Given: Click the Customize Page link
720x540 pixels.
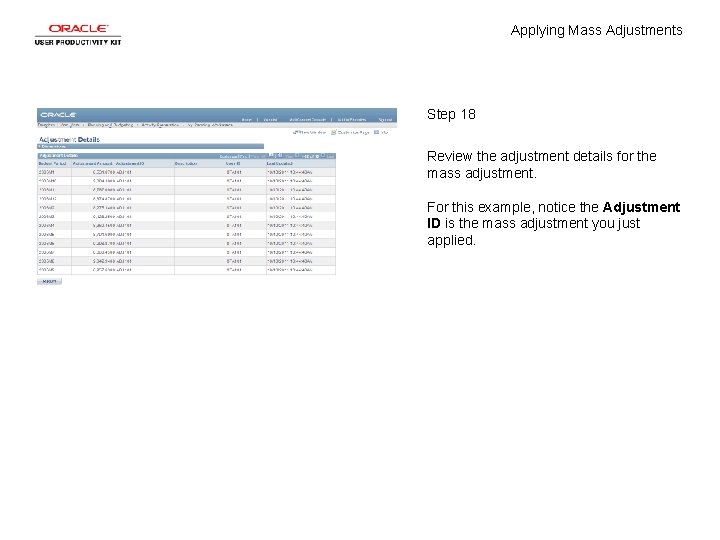Looking at the screenshot, I should (350, 133).
